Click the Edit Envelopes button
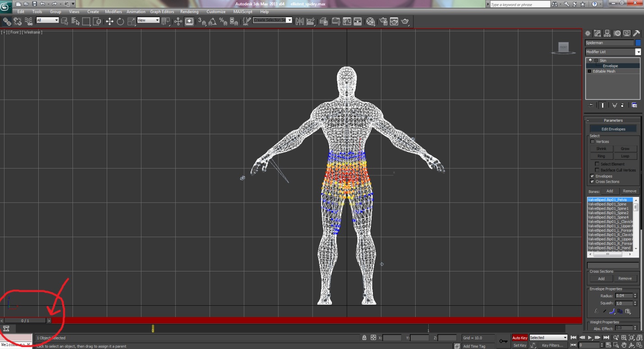Viewport: 644px width, 349px height. (x=613, y=129)
